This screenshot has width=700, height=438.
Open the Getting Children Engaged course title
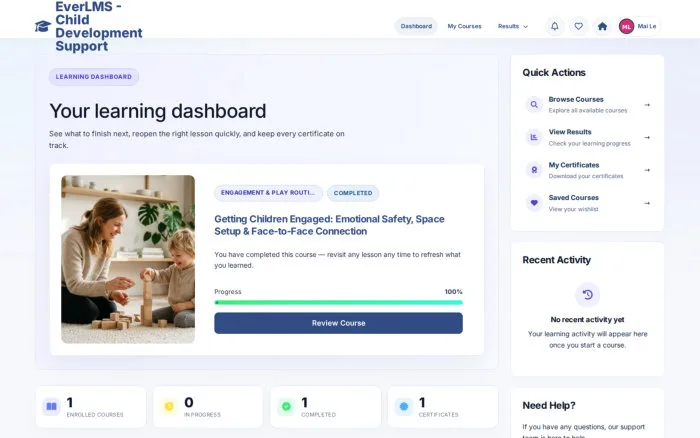point(329,225)
